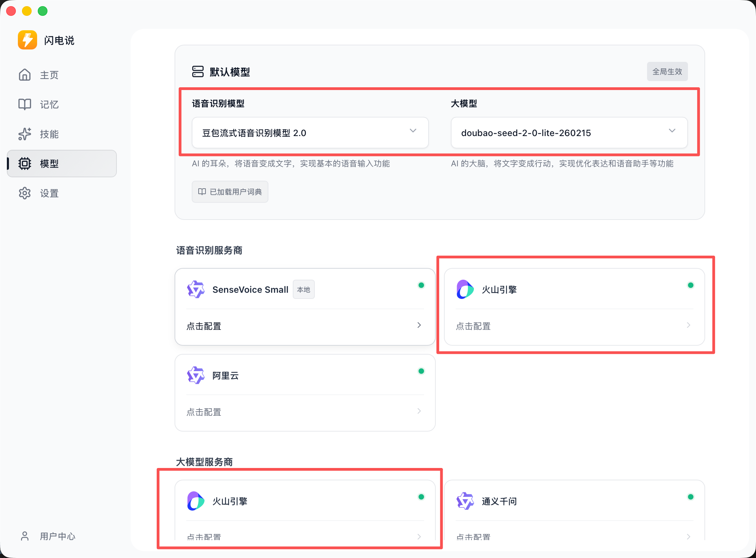
Task: Expand the 通义千问 config arrow
Action: pyautogui.click(x=688, y=537)
